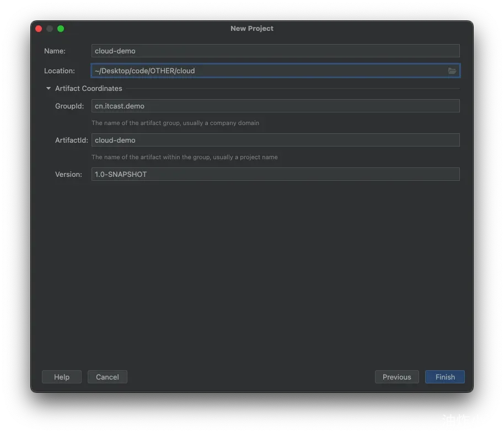Click the 'Name:' label

pos(55,51)
